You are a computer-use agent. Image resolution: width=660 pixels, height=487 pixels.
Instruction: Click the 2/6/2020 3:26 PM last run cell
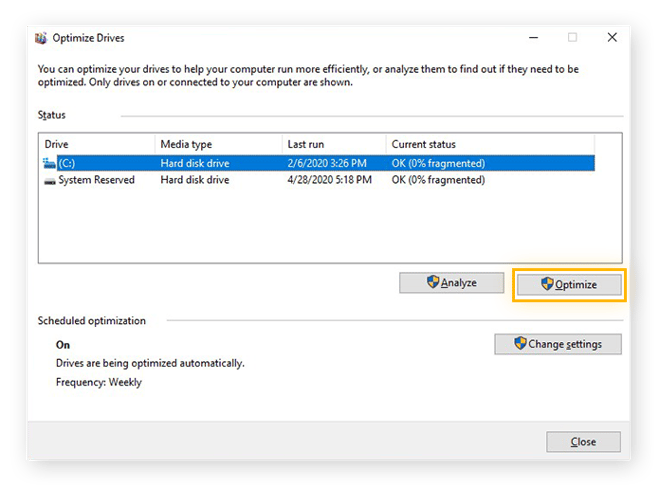click(327, 163)
